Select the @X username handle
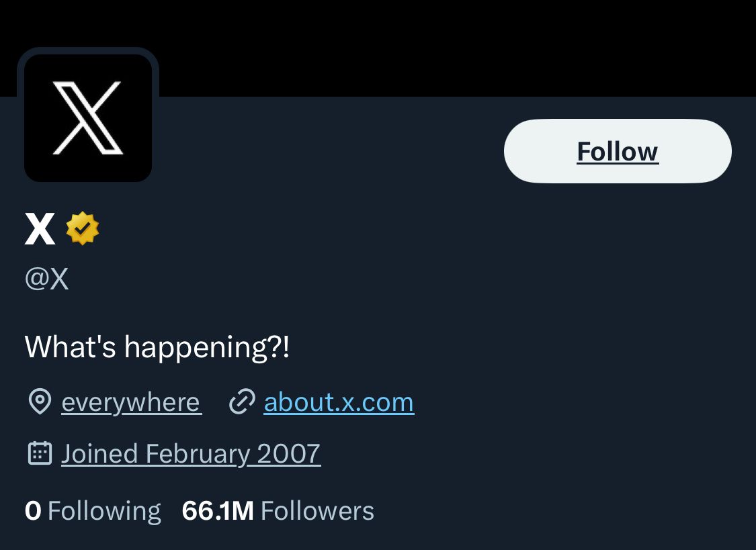This screenshot has width=756, height=550. 46,279
